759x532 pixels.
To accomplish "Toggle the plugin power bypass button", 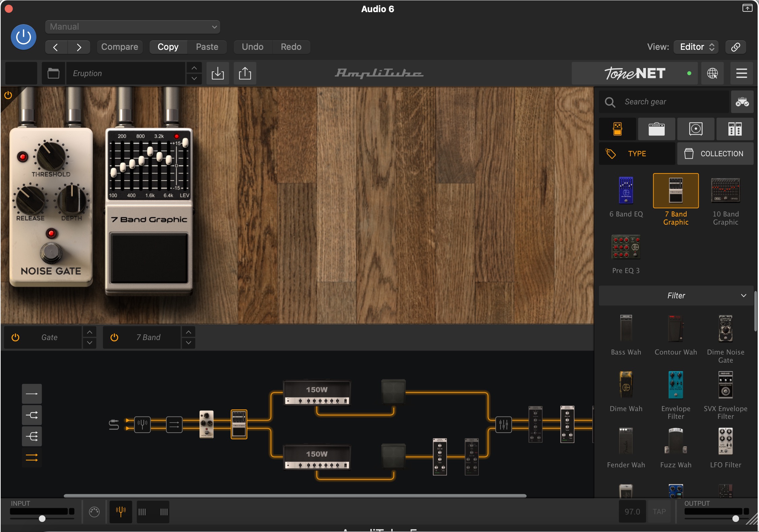I will pos(24,37).
